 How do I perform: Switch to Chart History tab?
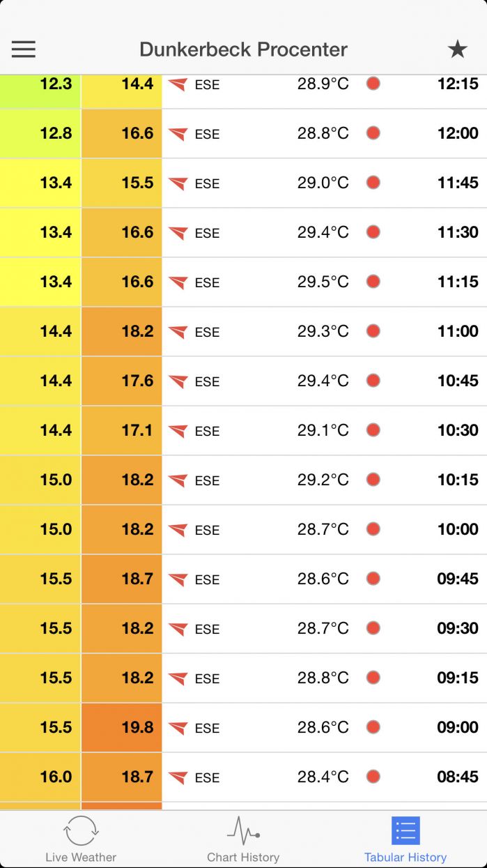(x=243, y=839)
